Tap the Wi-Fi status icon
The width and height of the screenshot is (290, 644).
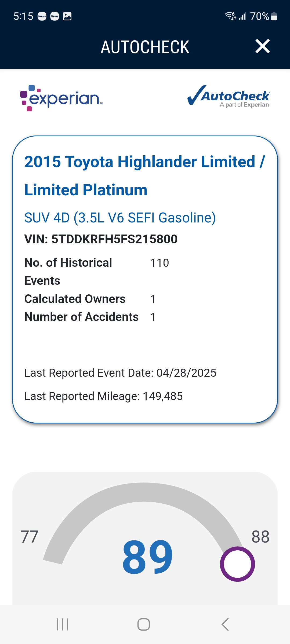230,16
